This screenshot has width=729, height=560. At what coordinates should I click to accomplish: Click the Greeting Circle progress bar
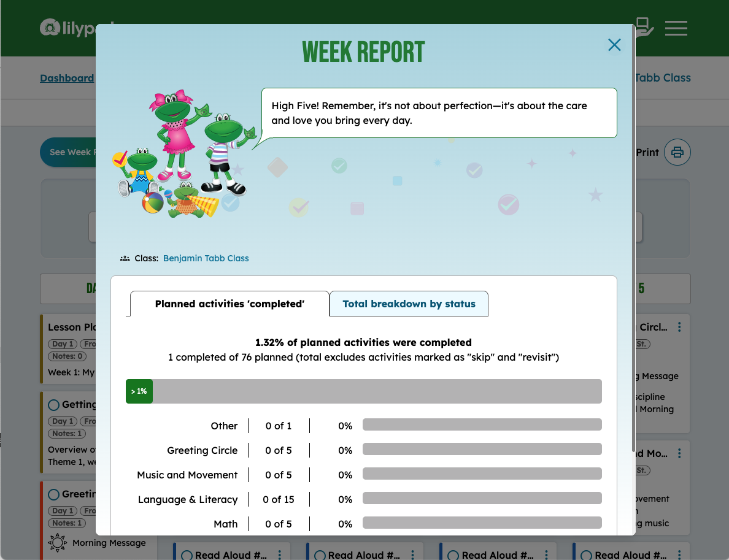pos(482,449)
